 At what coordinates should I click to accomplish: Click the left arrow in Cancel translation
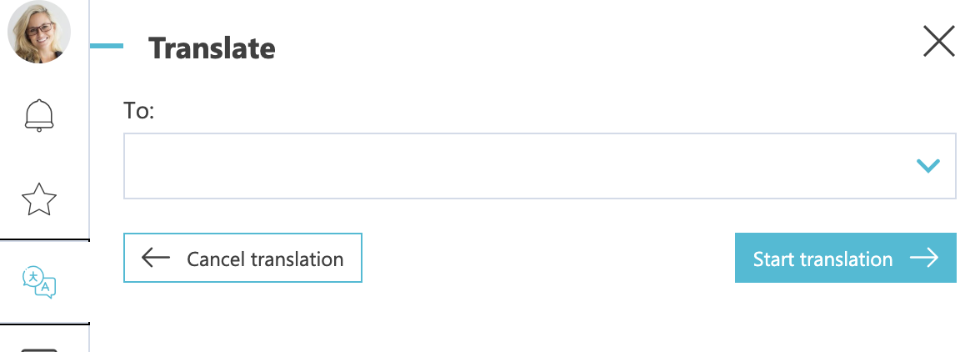156,257
